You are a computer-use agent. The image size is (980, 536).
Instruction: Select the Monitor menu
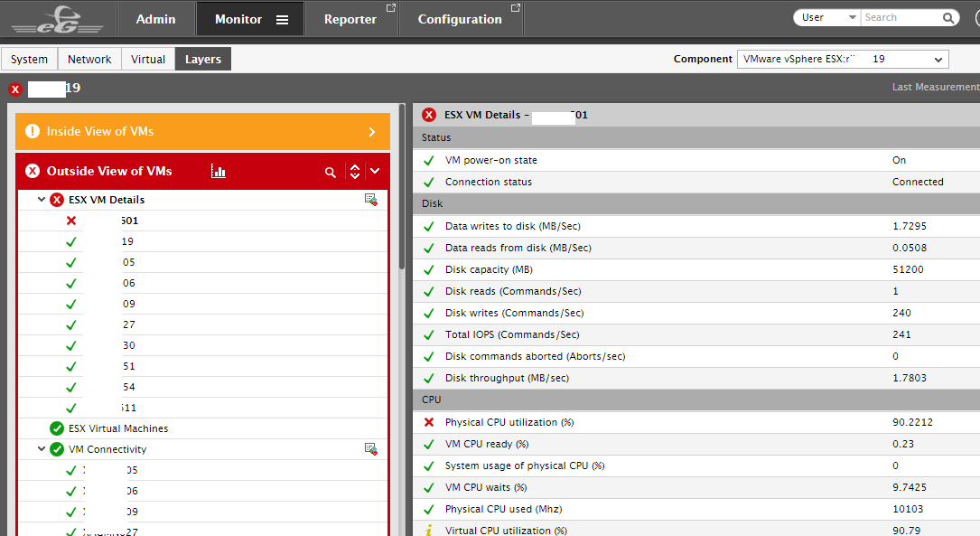[x=238, y=19]
